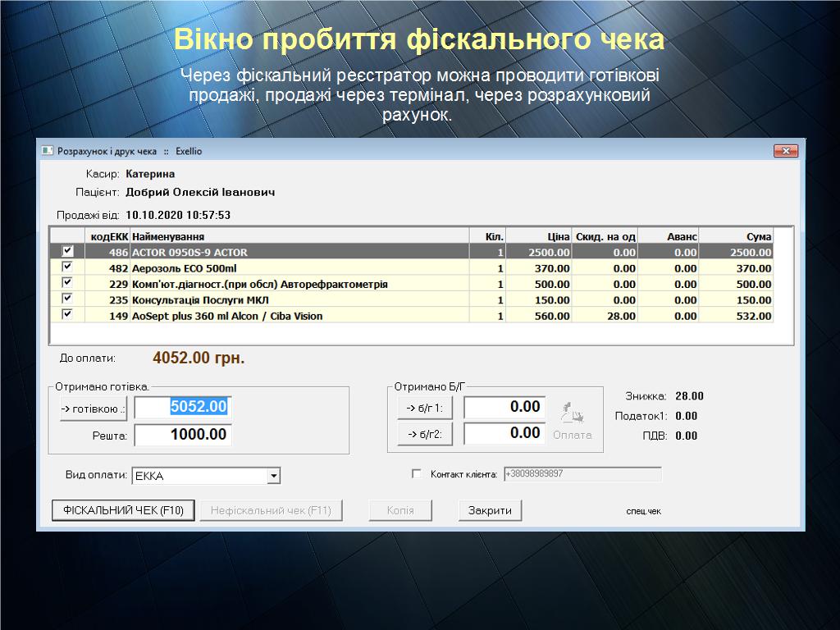Click the client contact phone number field
Image resolution: width=840 pixels, height=630 pixels.
582,474
